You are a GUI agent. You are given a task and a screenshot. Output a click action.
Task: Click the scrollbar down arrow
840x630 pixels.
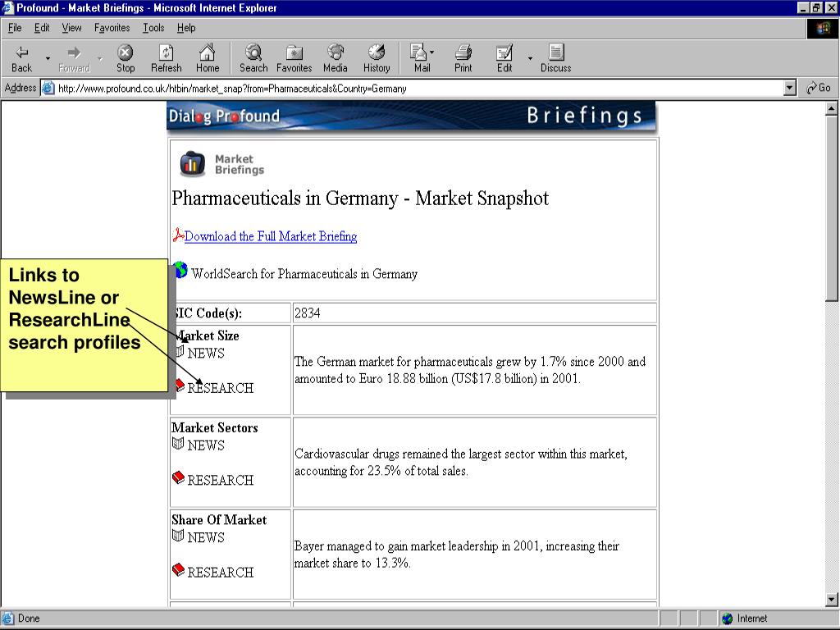pyautogui.click(x=832, y=600)
